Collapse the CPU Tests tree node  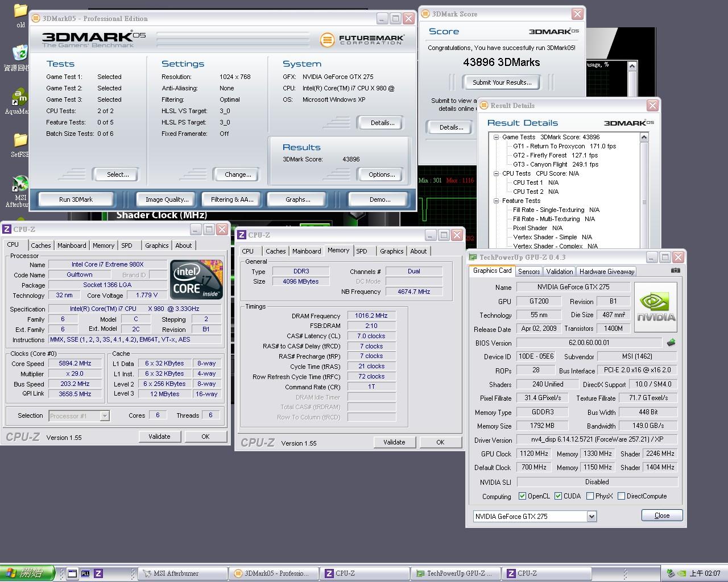click(496, 173)
